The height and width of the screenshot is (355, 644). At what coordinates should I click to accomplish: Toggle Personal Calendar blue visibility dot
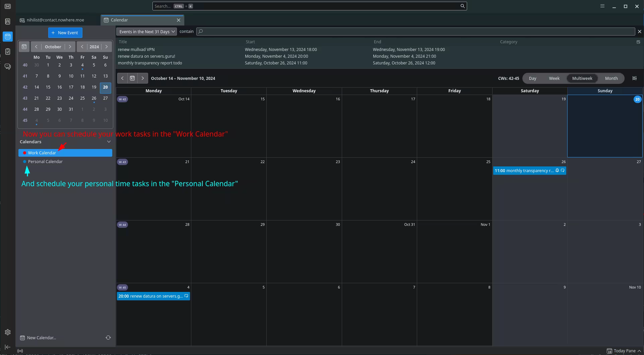point(24,162)
